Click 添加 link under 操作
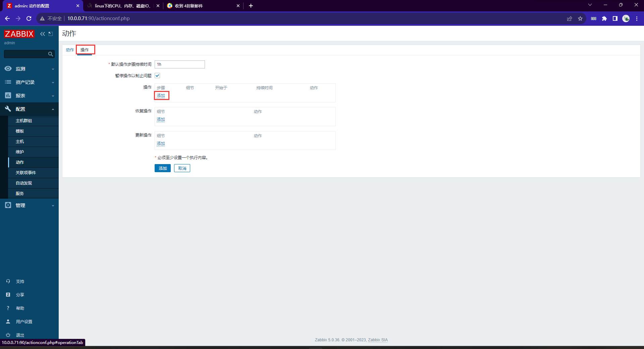The height and width of the screenshot is (349, 644). (x=161, y=96)
